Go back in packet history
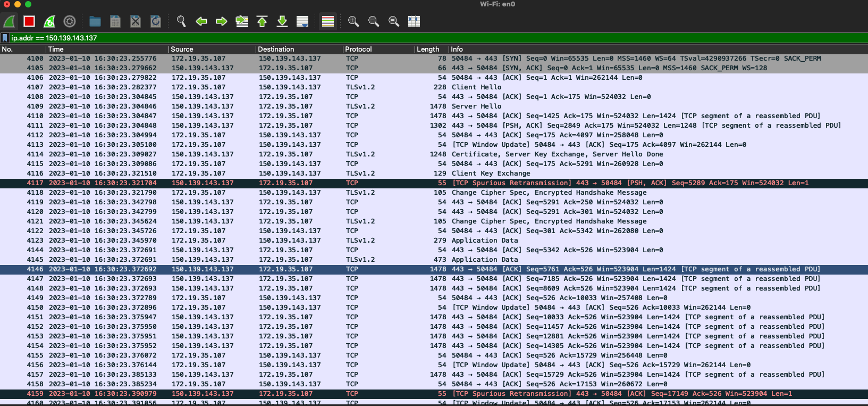868x406 pixels. point(201,21)
